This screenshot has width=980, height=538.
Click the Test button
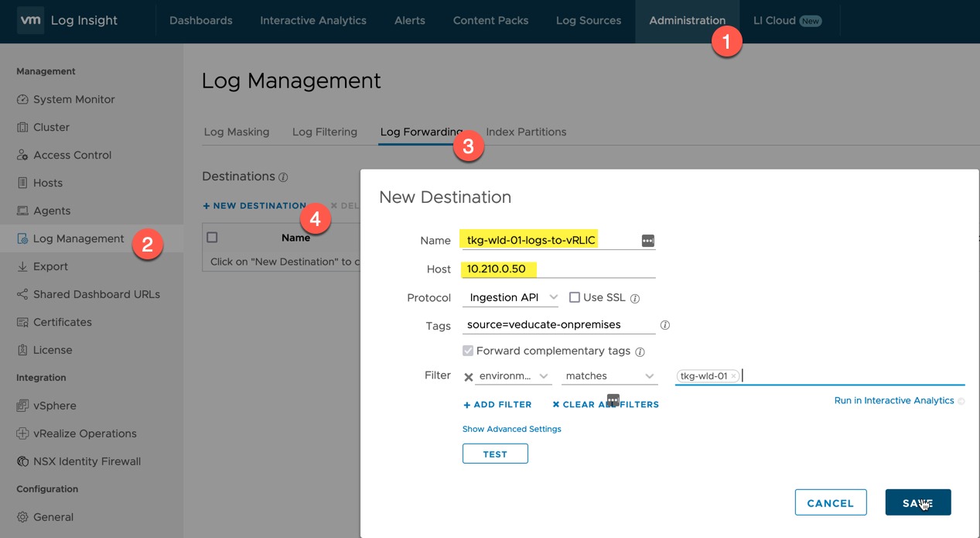tap(495, 454)
